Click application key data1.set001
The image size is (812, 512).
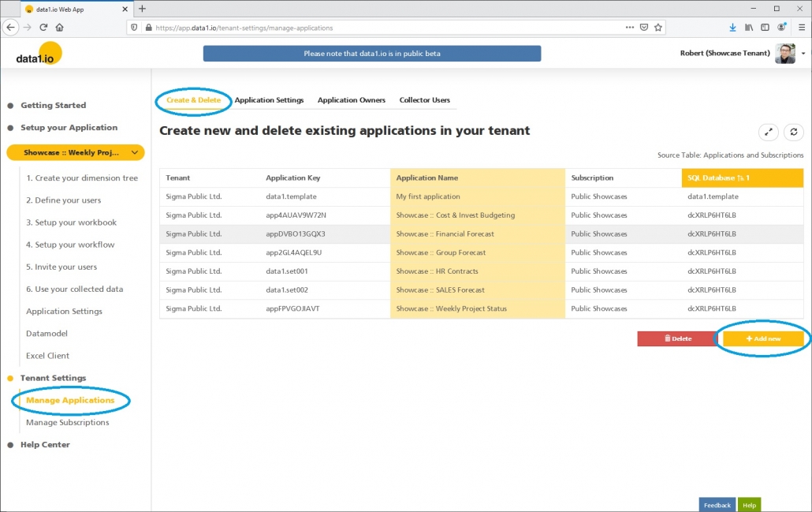[x=286, y=271]
